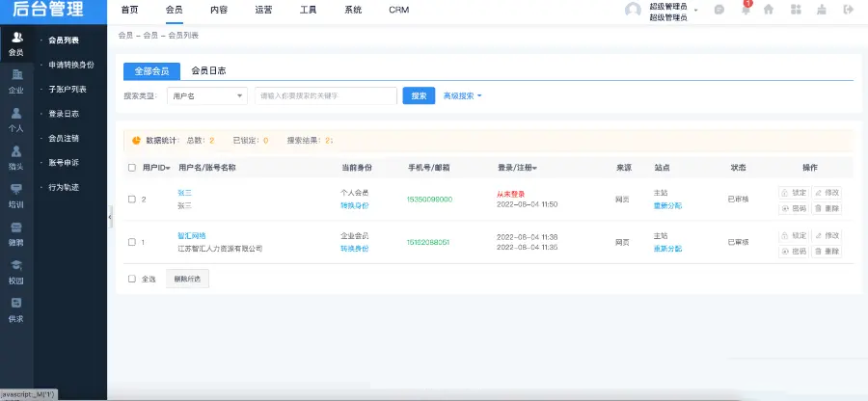Screen dimensions: 868x401
Task: Click the blue 搜索 search button
Action: pyautogui.click(x=419, y=95)
